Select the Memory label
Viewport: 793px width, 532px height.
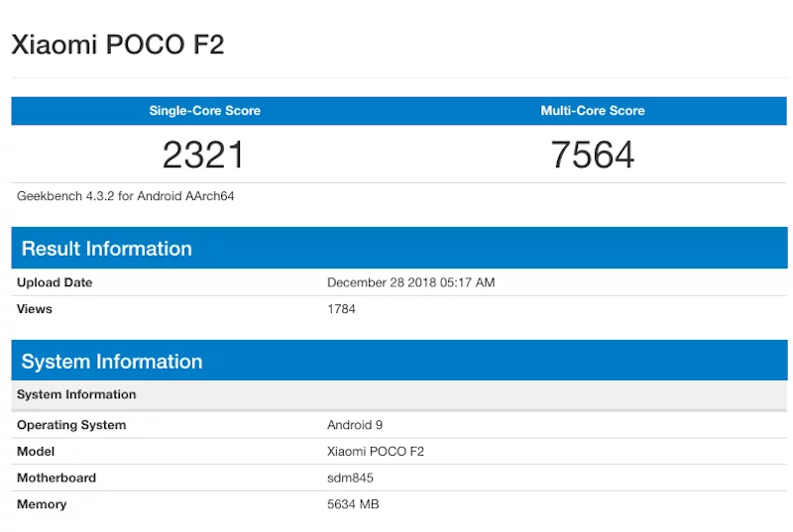(42, 503)
